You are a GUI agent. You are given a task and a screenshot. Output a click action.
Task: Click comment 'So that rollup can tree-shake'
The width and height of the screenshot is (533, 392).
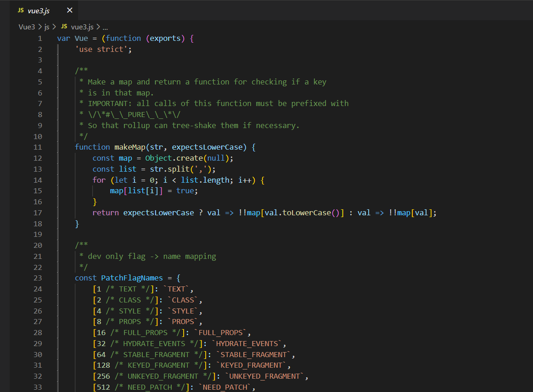click(194, 126)
